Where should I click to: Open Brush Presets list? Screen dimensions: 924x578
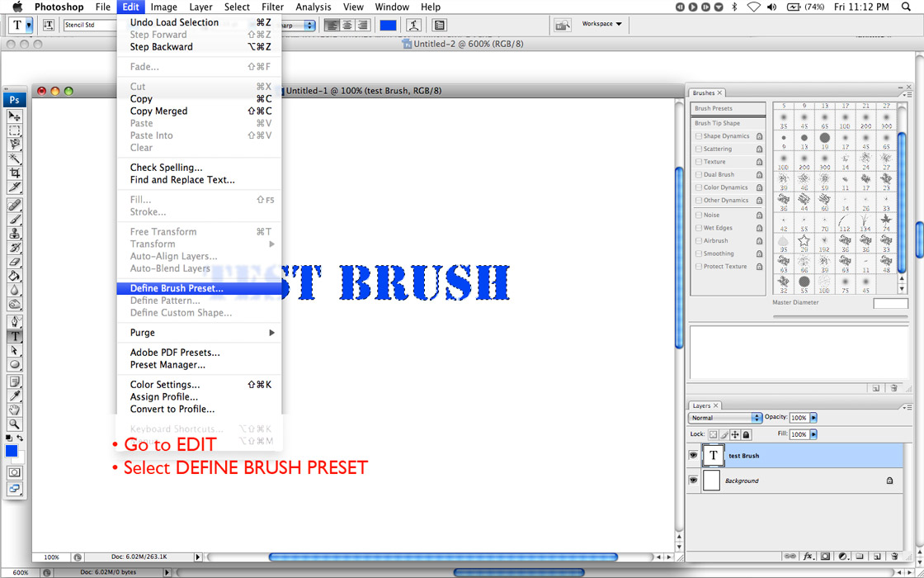point(728,108)
